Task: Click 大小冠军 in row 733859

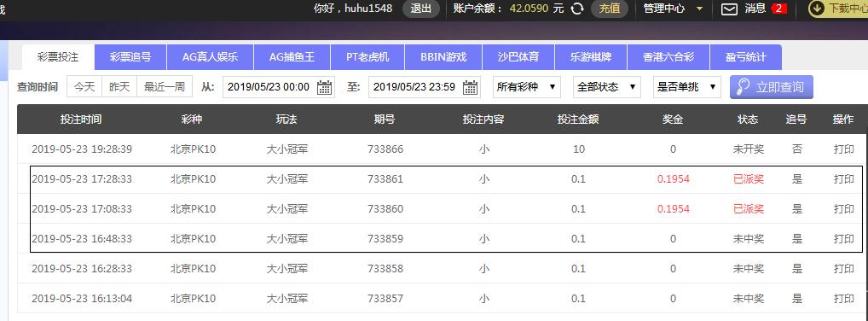Action: click(x=287, y=239)
